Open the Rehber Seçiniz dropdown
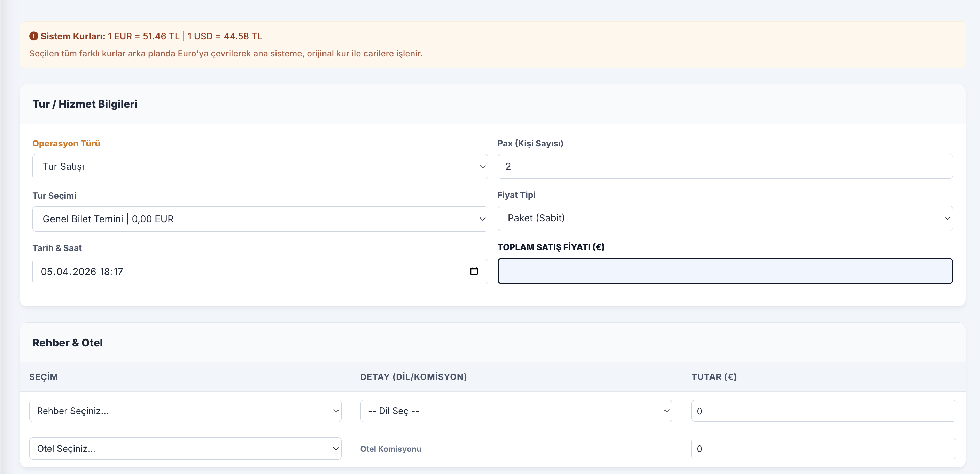This screenshot has width=980, height=474. pos(185,411)
